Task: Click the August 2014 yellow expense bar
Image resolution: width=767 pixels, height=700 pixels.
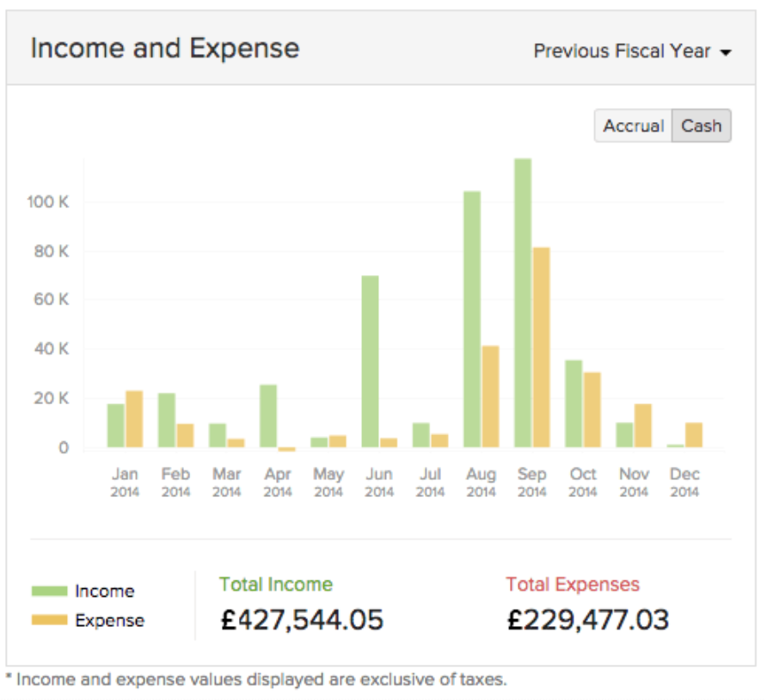Action: [x=490, y=396]
